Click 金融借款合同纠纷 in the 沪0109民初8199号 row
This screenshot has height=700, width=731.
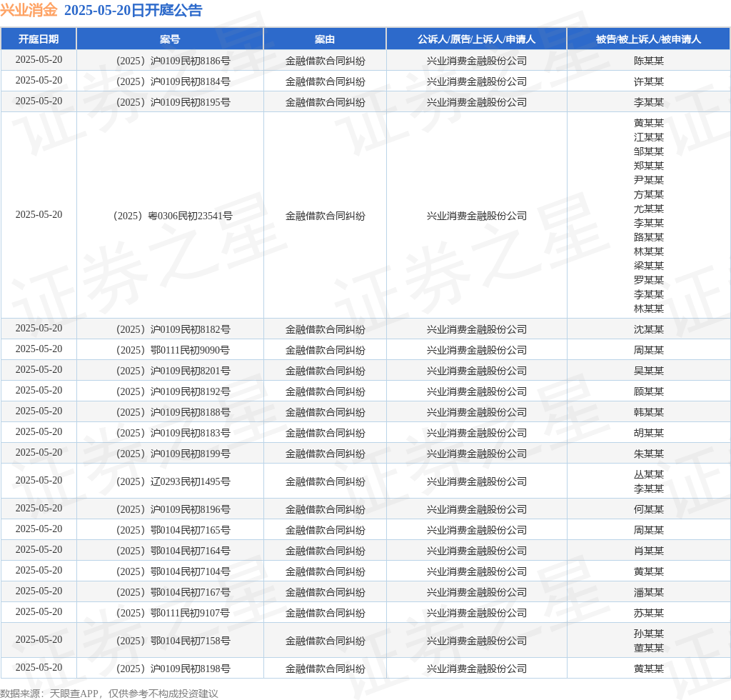[x=325, y=454]
